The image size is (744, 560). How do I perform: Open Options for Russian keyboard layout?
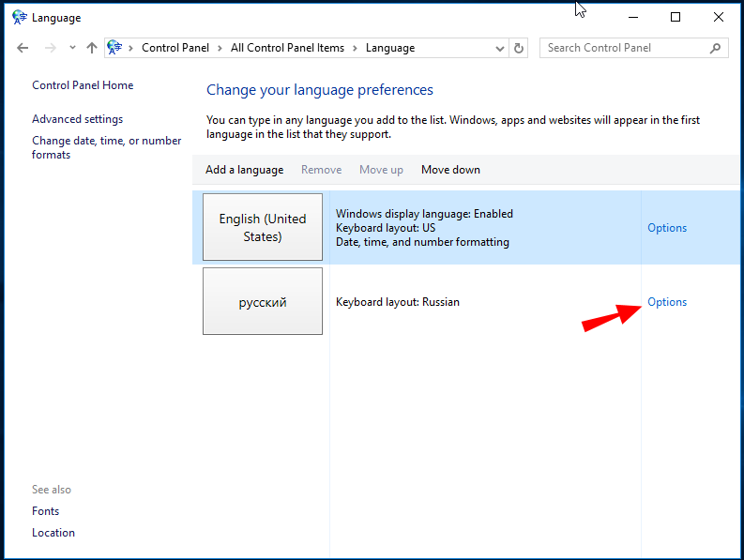[x=667, y=302]
